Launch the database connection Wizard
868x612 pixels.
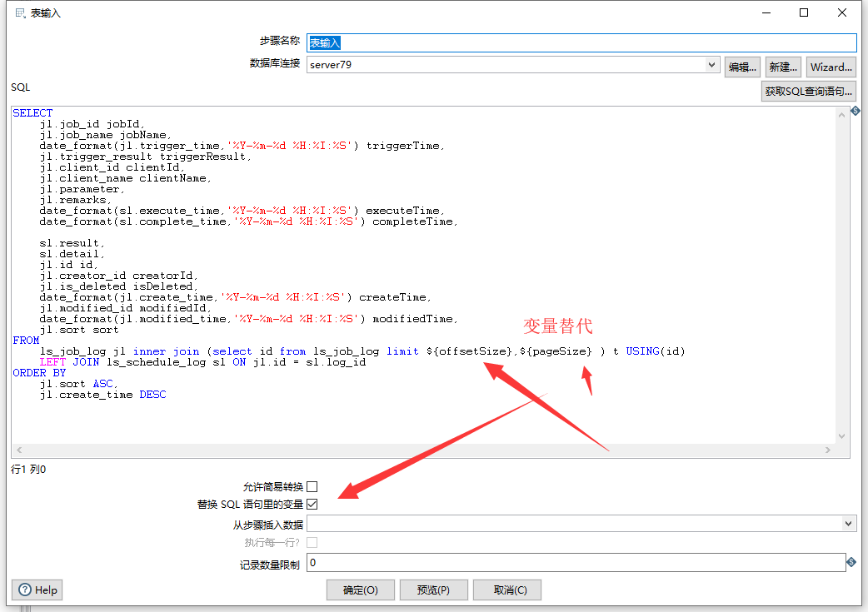pyautogui.click(x=830, y=67)
